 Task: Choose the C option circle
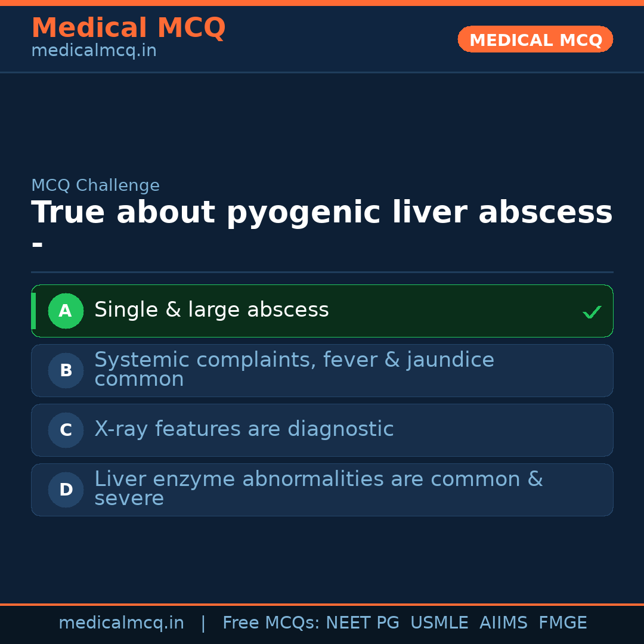point(66,430)
